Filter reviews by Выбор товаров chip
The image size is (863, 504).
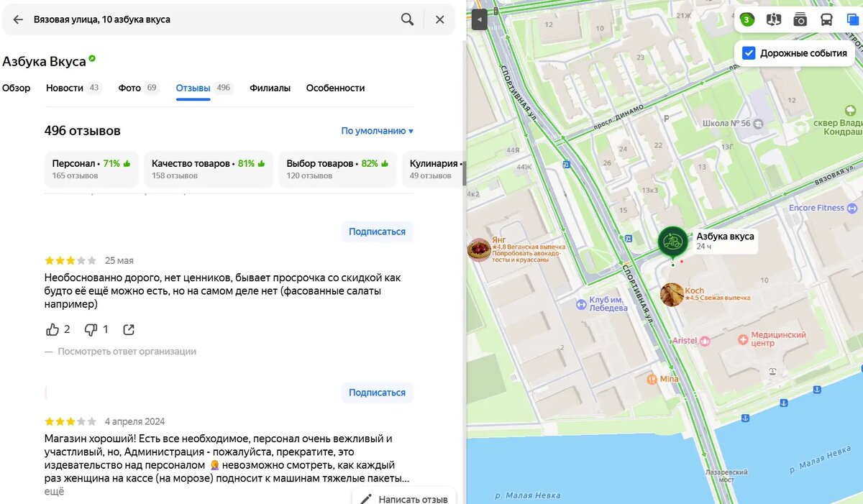coord(337,169)
